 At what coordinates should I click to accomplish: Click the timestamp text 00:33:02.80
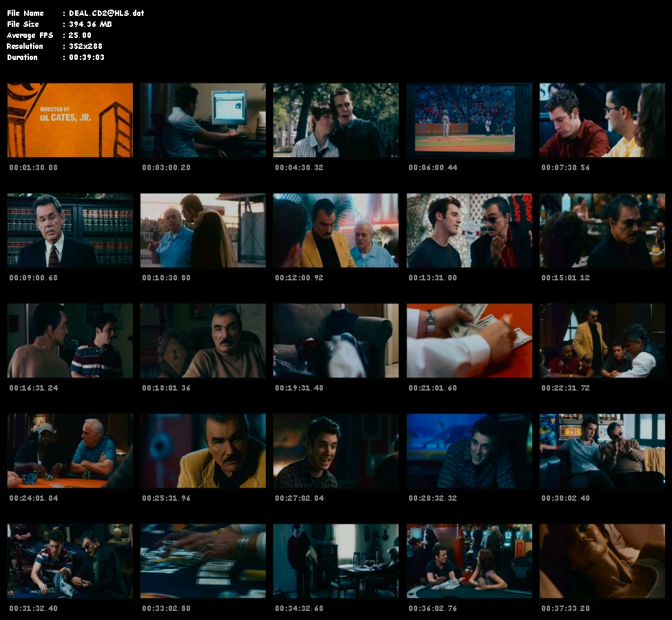(x=167, y=608)
